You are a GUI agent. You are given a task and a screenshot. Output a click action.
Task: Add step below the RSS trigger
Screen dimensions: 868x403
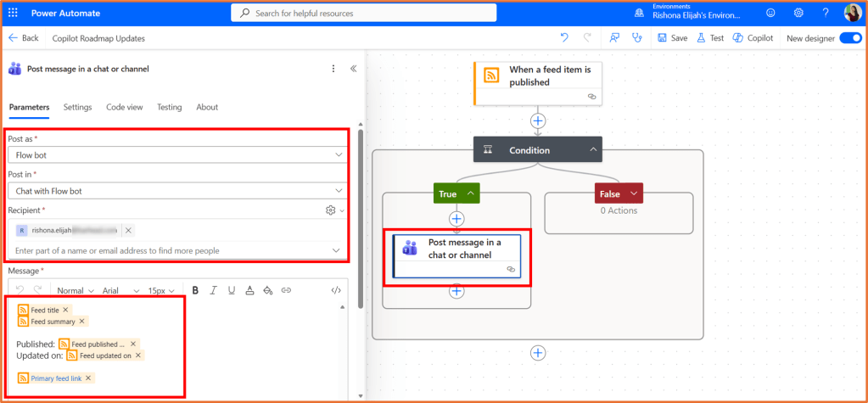click(538, 120)
